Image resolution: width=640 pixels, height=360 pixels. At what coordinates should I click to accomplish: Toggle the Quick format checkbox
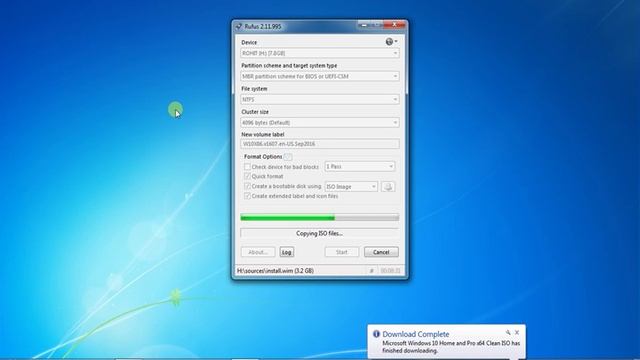tap(247, 176)
